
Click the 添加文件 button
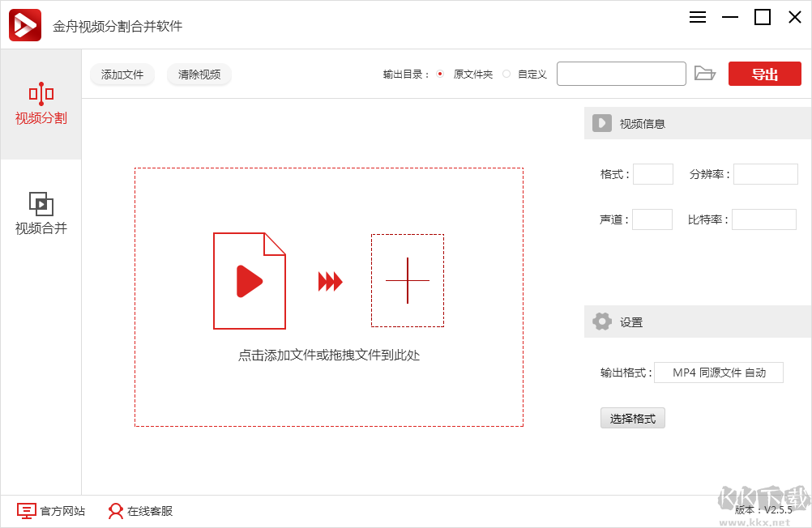[122, 74]
